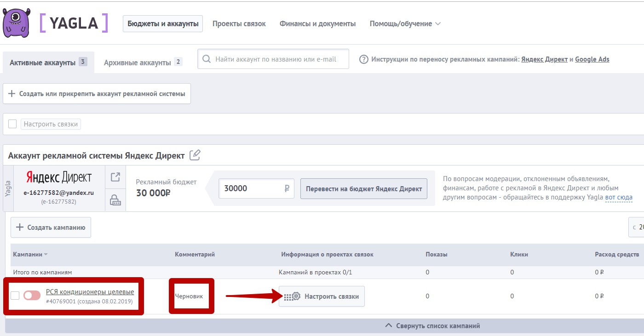Click the top disabled Настроить связки button
644x336 pixels.
point(51,124)
